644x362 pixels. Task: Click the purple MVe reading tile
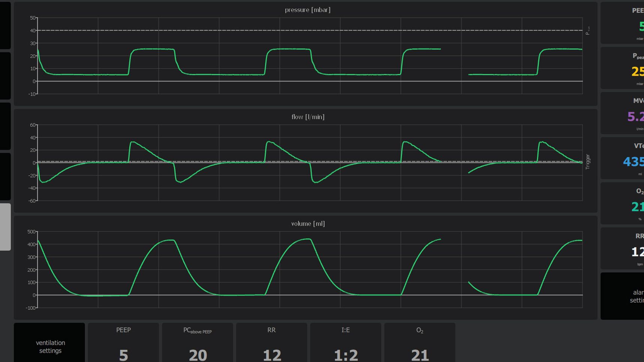click(x=622, y=113)
